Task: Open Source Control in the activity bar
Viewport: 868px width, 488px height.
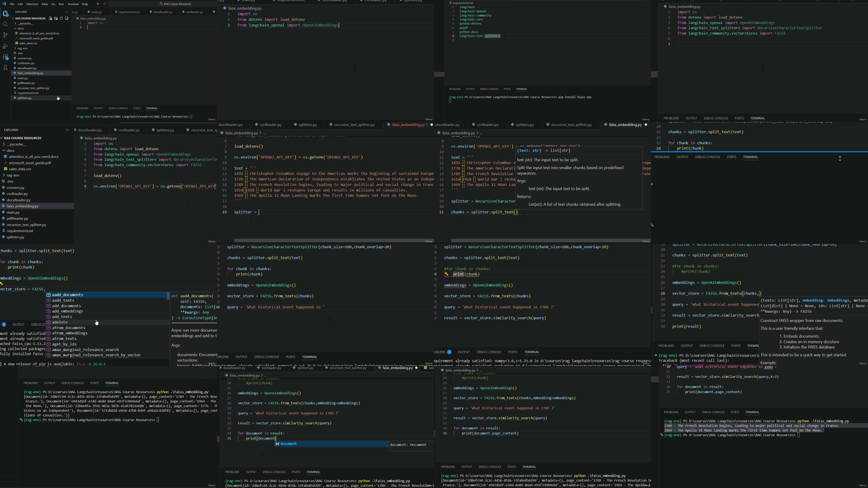Action: point(5,35)
